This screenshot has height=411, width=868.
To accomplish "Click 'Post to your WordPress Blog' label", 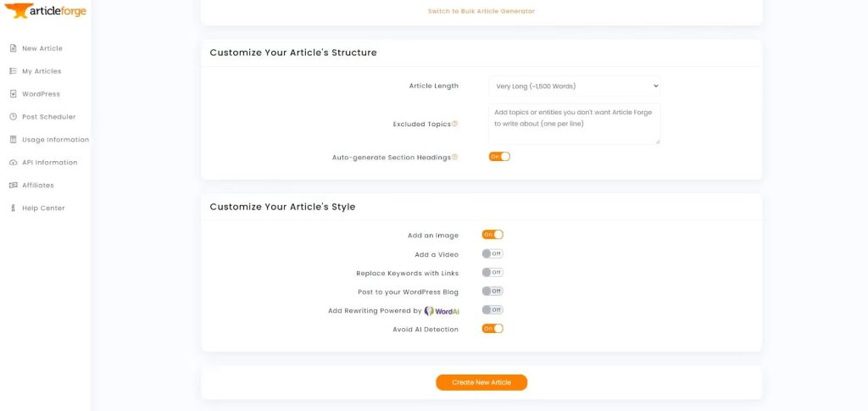I will (409, 292).
